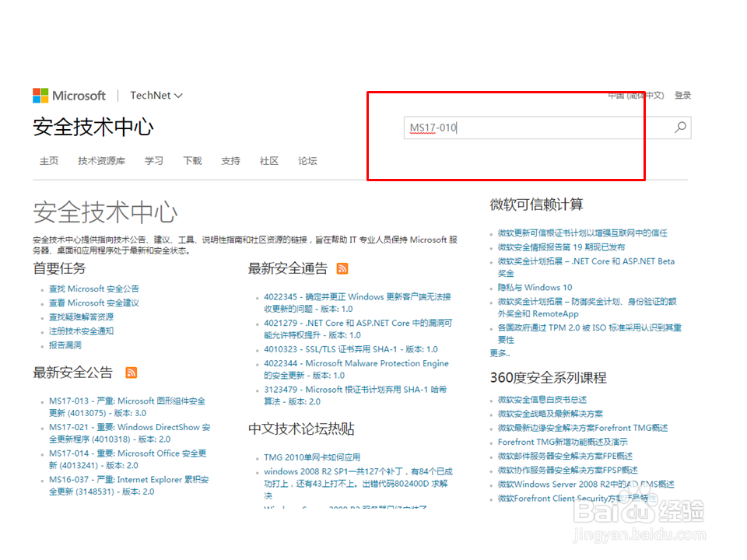Open 查看 Microsoft 安全建议 link
Screen dimensions: 747x560
pyautogui.click(x=94, y=303)
